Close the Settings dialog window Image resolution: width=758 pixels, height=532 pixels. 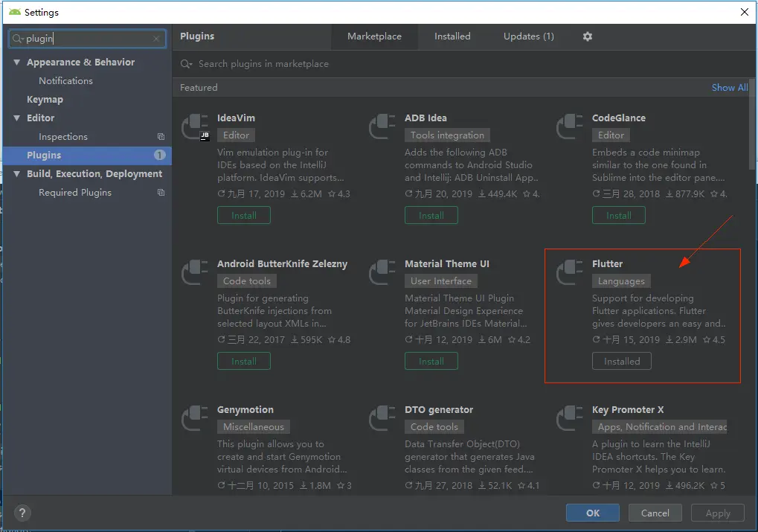point(745,12)
